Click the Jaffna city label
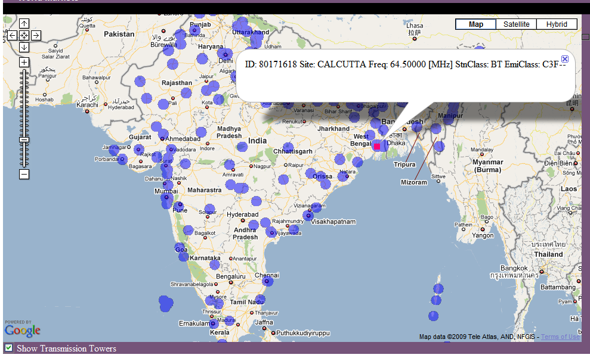The width and height of the screenshot is (590, 364). (x=264, y=322)
